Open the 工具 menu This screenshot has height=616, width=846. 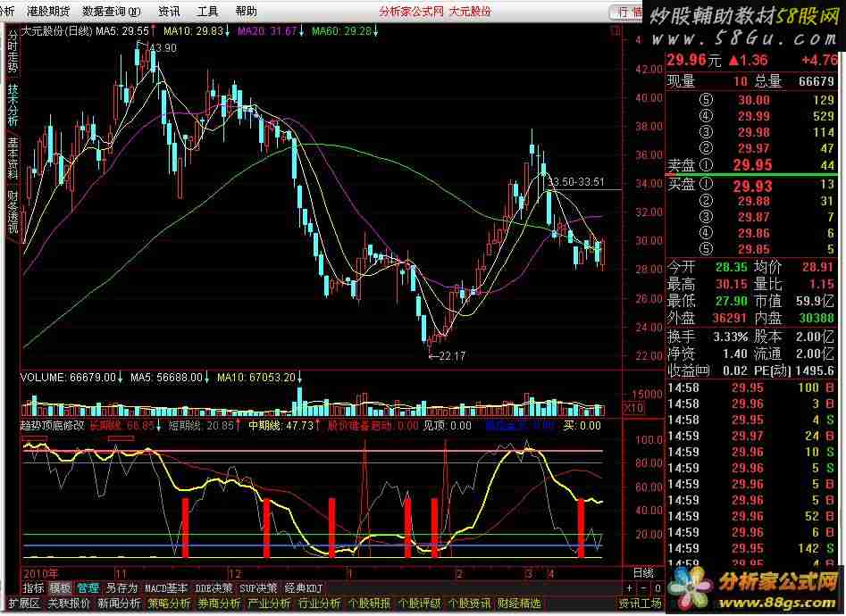(x=208, y=11)
